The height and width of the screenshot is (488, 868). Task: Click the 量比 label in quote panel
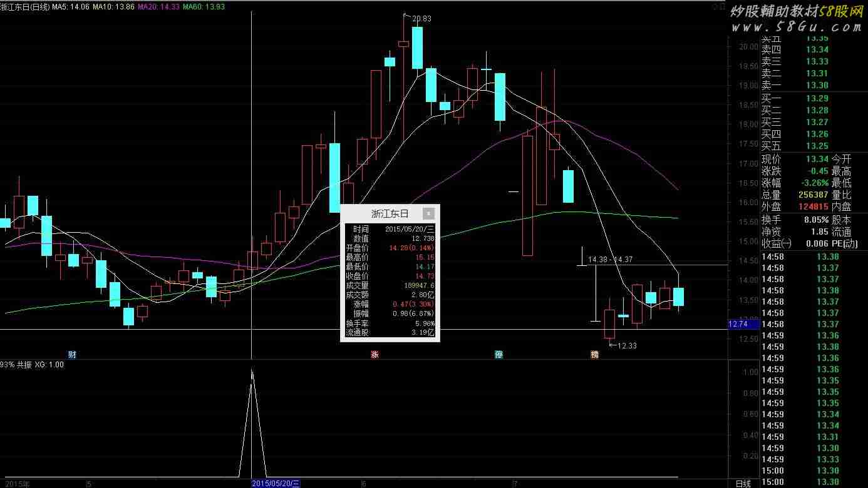point(841,195)
